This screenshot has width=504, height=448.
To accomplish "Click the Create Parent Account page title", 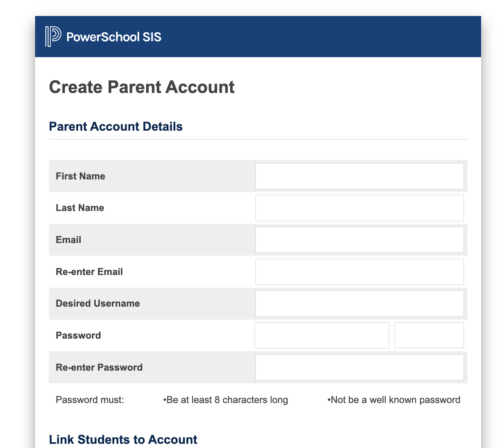I will pos(142,87).
